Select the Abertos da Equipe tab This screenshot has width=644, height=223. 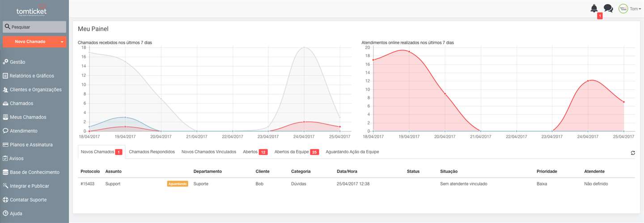296,152
